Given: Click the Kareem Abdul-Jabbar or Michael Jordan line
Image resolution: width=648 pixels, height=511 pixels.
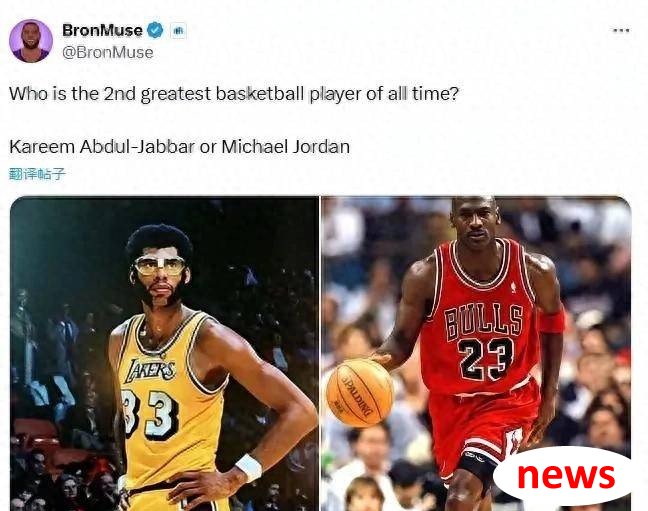Looking at the screenshot, I should 179,146.
